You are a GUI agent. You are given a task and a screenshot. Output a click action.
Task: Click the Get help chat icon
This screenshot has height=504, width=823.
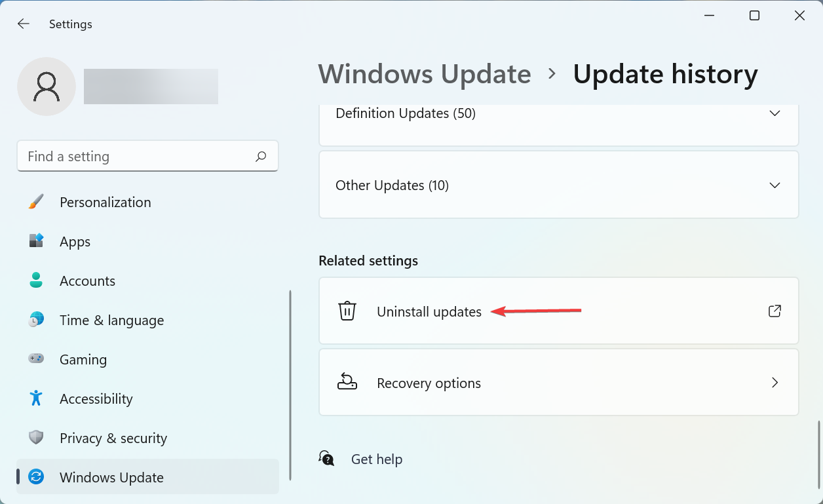(326, 459)
